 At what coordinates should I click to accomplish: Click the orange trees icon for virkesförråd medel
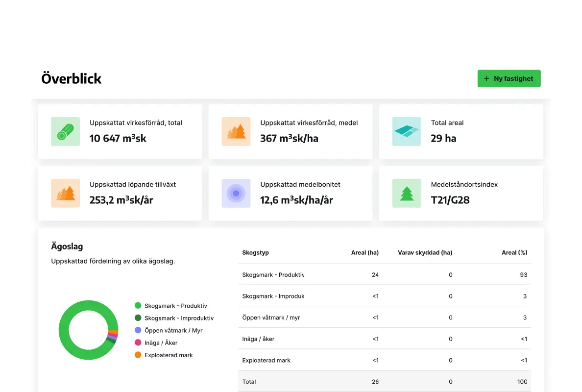236,131
